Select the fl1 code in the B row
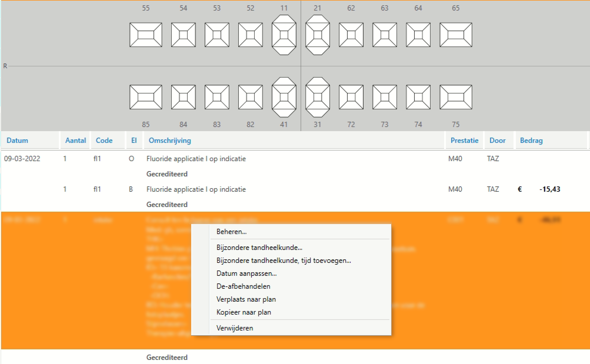The image size is (590, 364). pos(97,189)
